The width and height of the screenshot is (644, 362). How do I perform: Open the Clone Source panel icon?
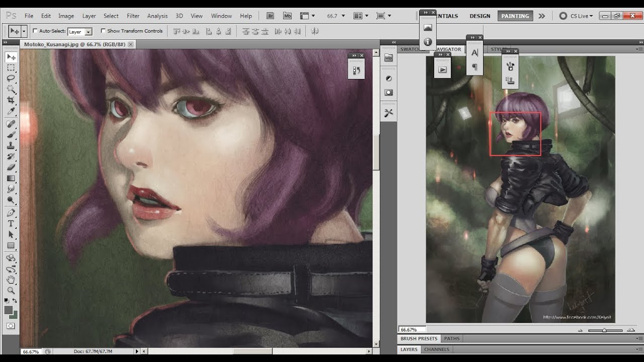coord(510,80)
